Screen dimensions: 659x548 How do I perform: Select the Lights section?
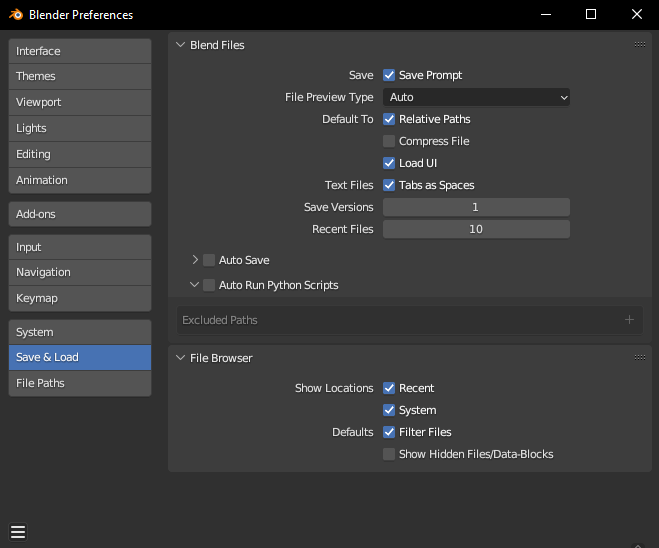click(80, 129)
